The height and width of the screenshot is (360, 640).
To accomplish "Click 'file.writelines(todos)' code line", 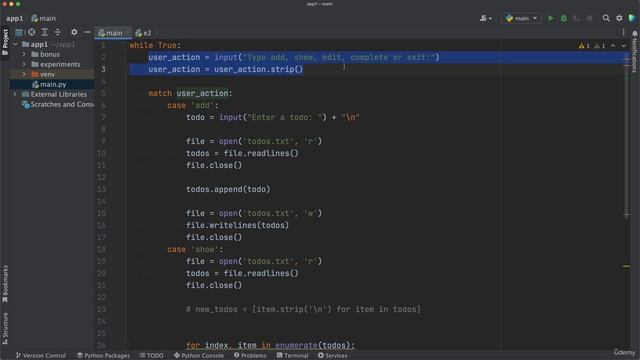I will (x=238, y=225).
